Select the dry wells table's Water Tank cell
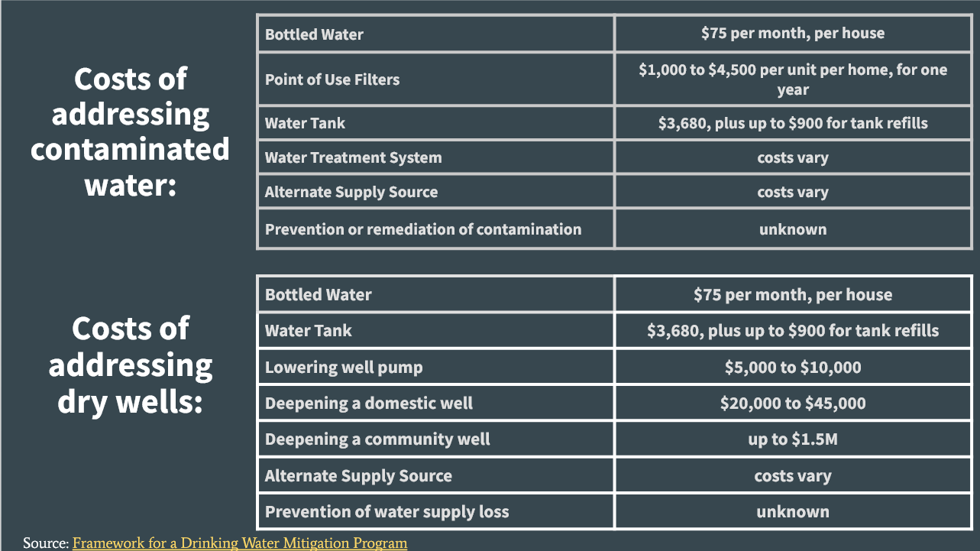This screenshot has width=980, height=551. [x=435, y=330]
